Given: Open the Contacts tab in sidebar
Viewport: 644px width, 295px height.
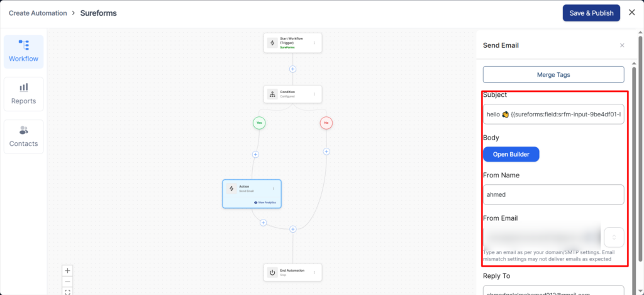Looking at the screenshot, I should point(23,136).
